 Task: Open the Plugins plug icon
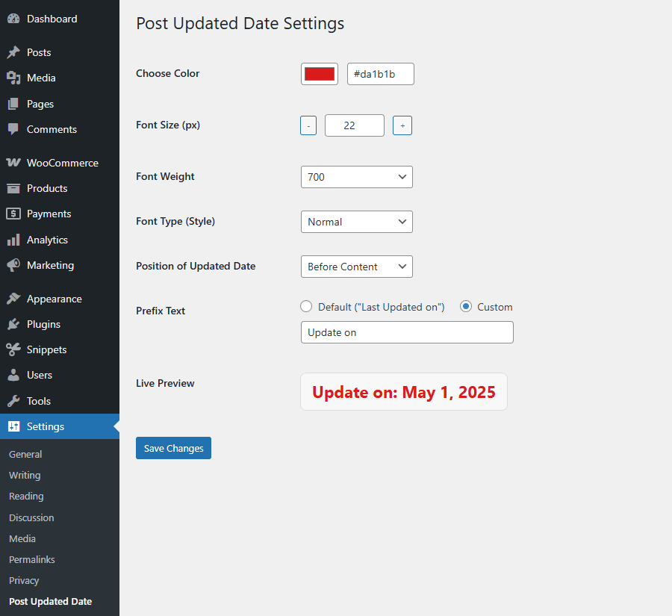13,324
